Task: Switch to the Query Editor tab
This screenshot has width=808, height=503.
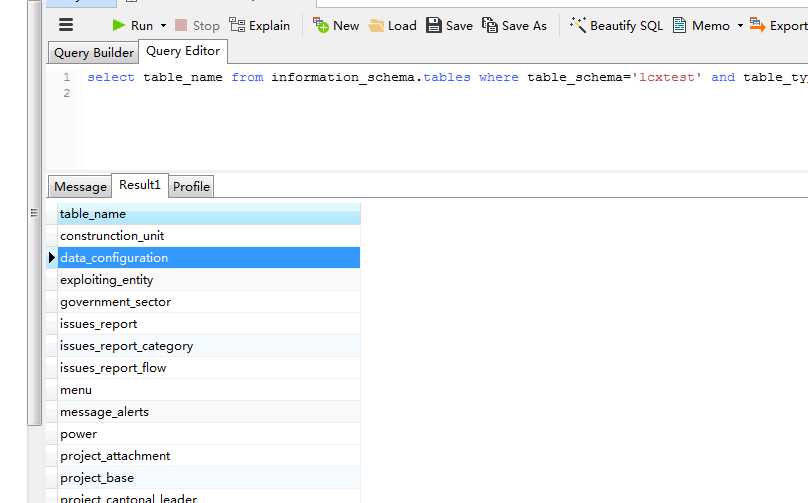Action: 183,51
